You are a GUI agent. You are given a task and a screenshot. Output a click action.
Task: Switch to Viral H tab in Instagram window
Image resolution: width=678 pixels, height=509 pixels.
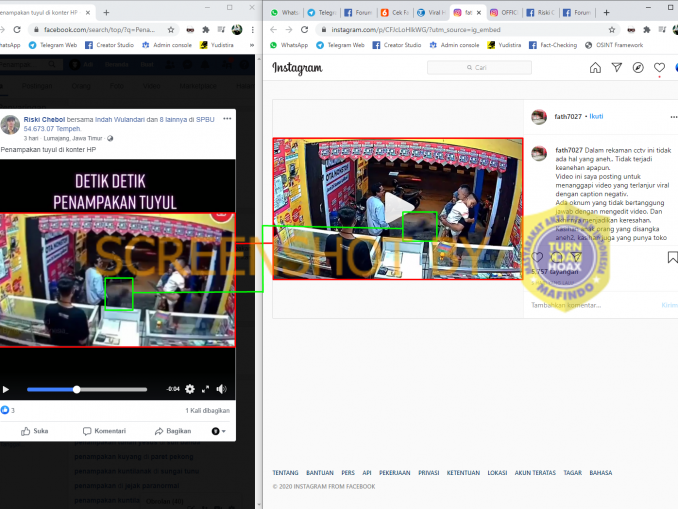tap(432, 13)
